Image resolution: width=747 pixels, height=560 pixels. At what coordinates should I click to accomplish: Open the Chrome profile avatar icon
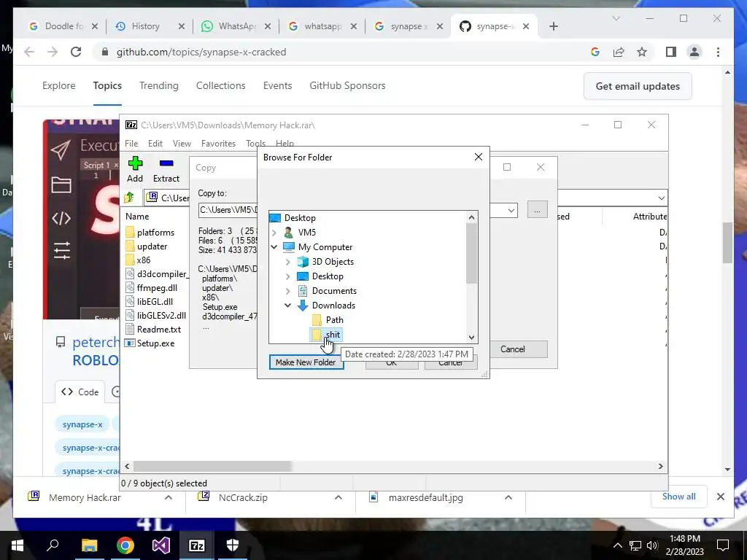coord(694,52)
